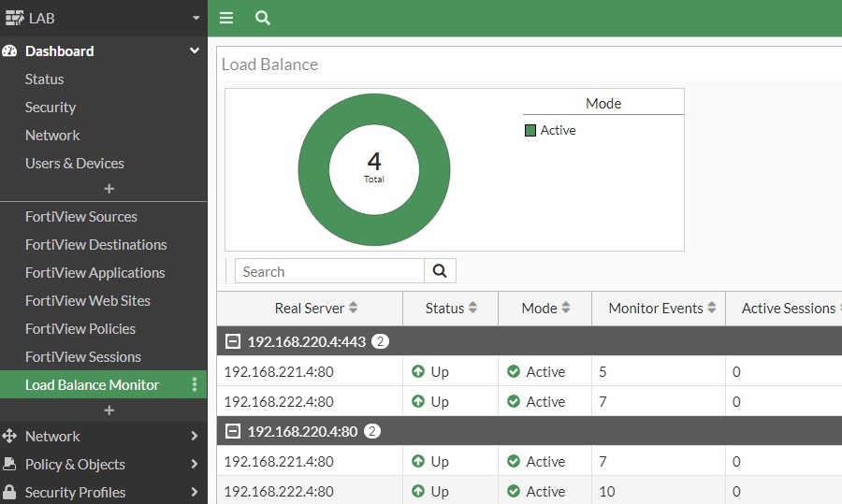Viewport: 842px width, 504px height.
Task: Open FortiView Sources
Action: coord(81,216)
